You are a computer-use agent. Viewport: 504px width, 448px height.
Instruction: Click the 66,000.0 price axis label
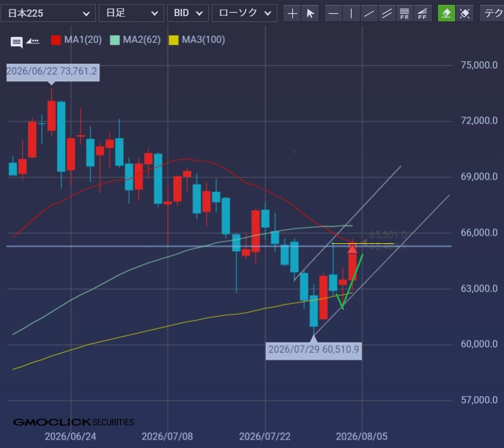(479, 233)
